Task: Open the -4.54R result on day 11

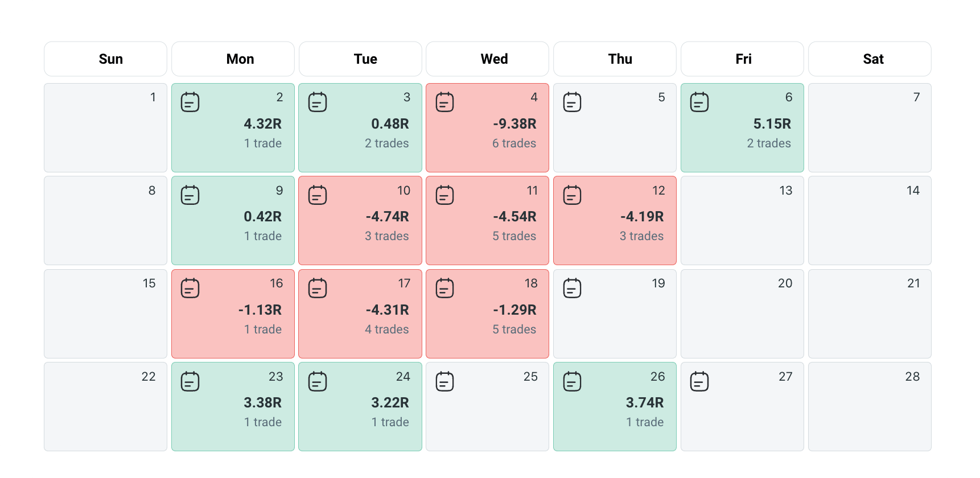Action: (x=514, y=217)
